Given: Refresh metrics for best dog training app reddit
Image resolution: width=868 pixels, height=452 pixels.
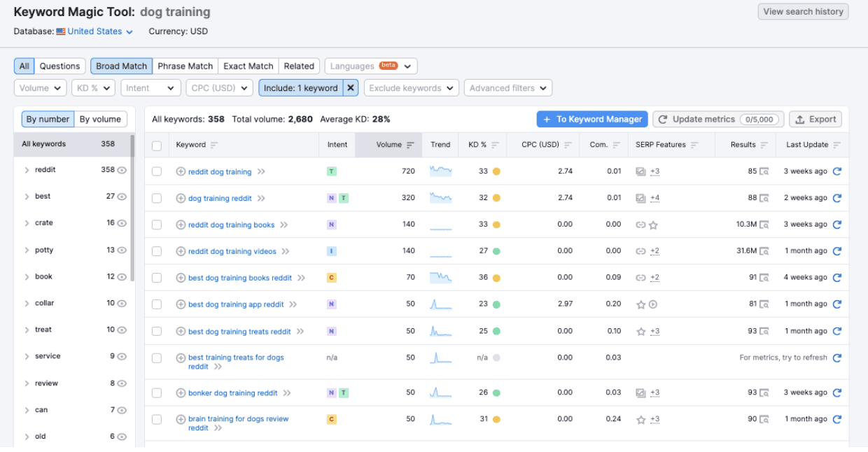Looking at the screenshot, I should pos(838,303).
